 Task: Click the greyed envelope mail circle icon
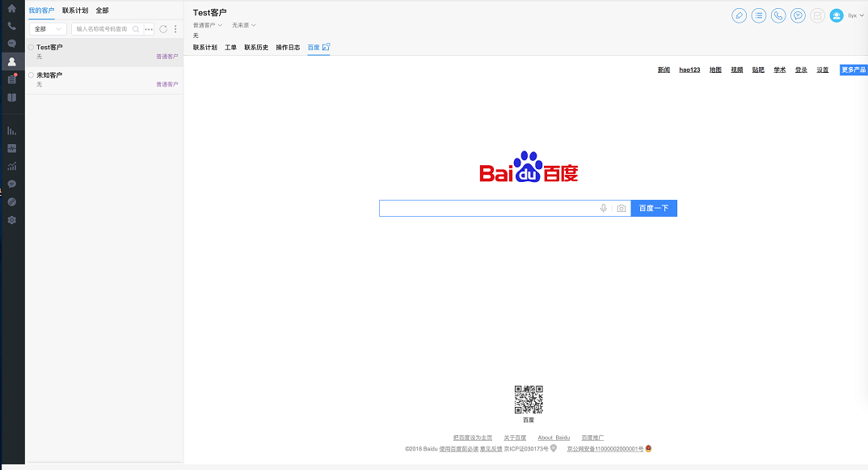(818, 15)
